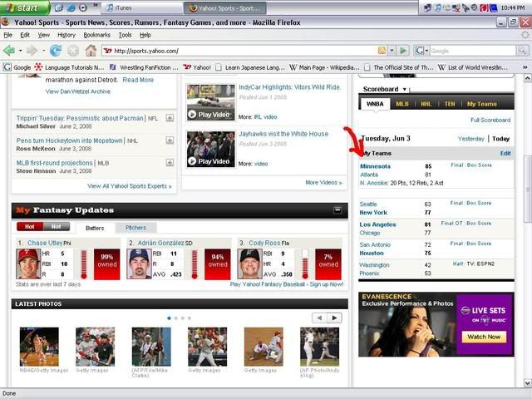The height and width of the screenshot is (399, 532).
Task: Open the Tools menu
Action: [x=125, y=35]
